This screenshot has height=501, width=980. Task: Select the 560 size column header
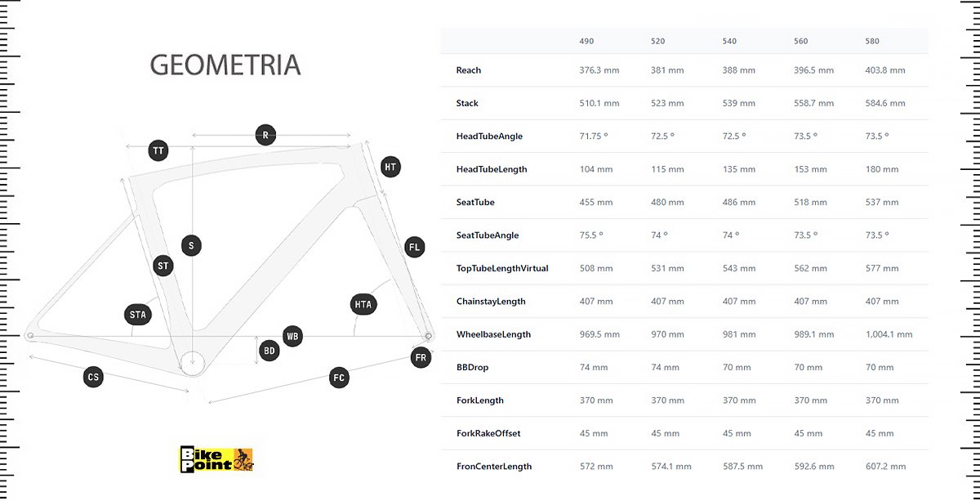click(800, 41)
